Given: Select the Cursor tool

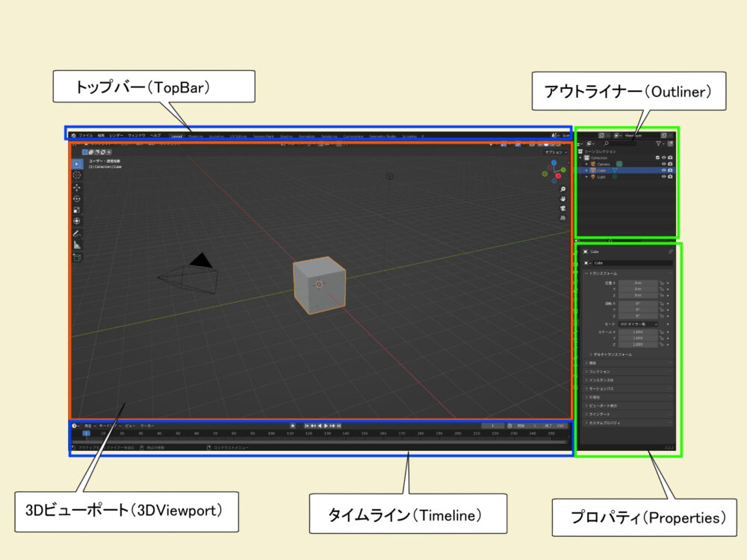Looking at the screenshot, I should click(77, 175).
